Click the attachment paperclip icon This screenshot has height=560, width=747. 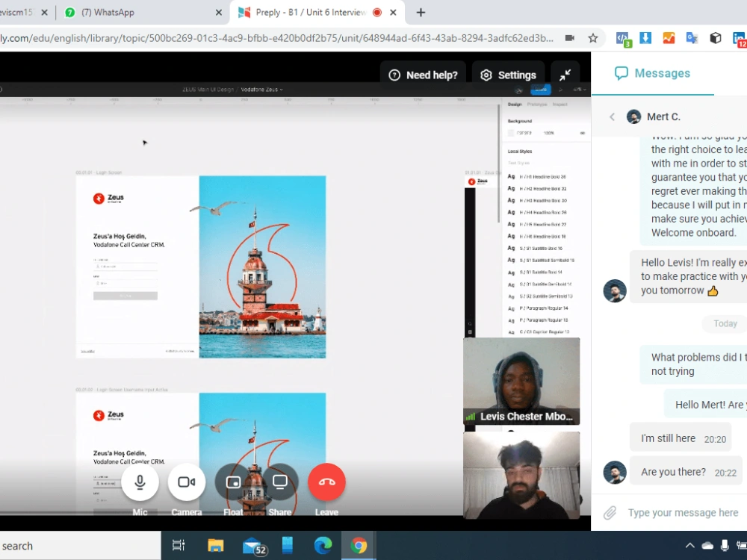(610, 512)
